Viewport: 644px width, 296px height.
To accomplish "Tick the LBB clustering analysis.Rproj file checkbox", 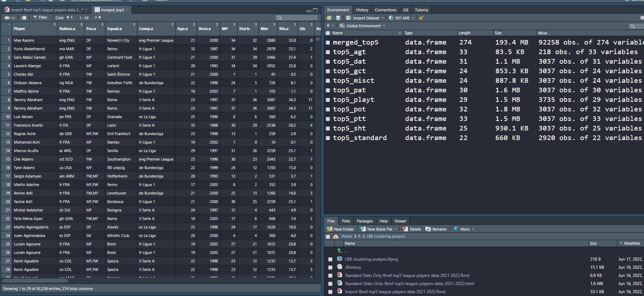I will tap(330, 259).
